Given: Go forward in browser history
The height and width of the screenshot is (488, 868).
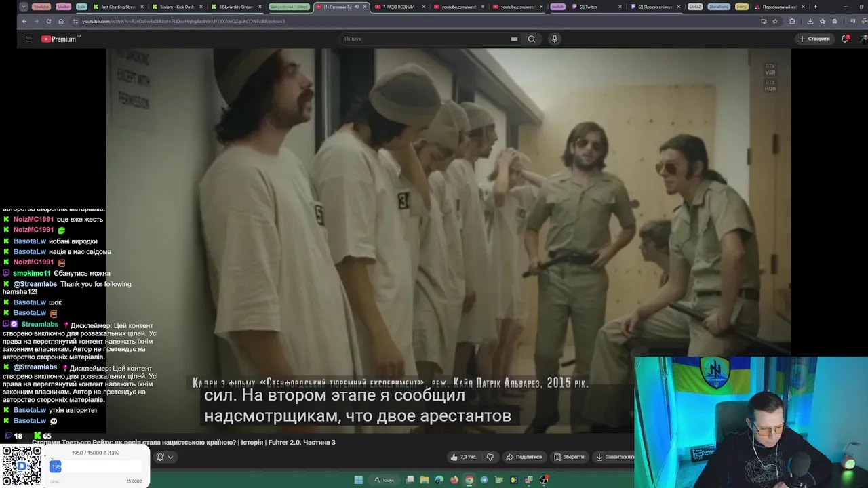Looking at the screenshot, I should [37, 21].
